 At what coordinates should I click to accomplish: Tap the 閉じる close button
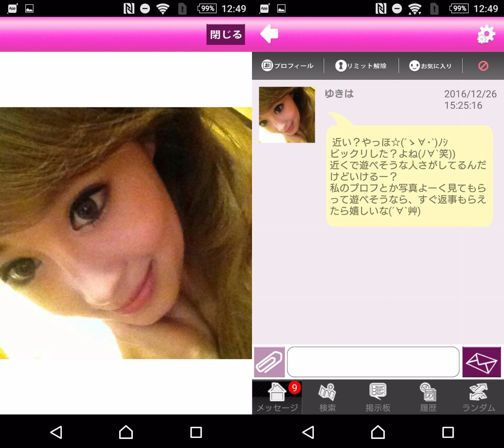click(225, 34)
